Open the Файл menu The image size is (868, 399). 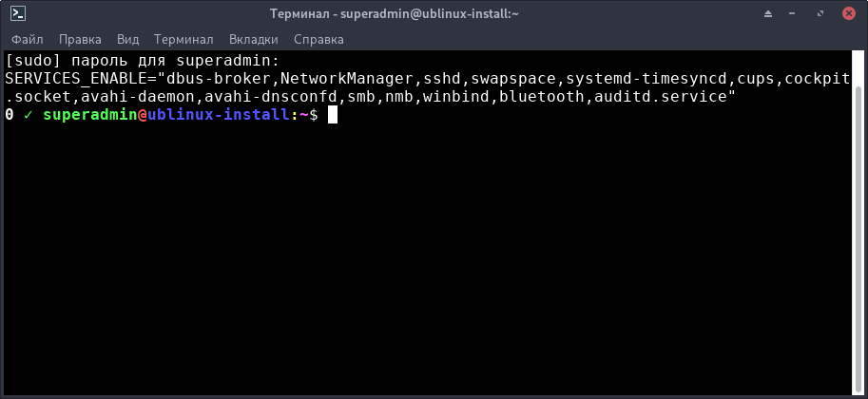coord(28,40)
